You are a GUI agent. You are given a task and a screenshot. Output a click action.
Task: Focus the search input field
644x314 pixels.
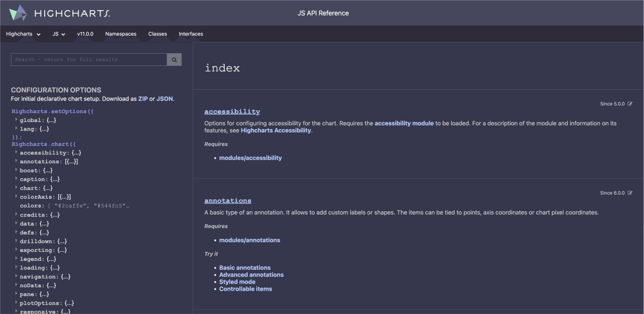[x=89, y=59]
